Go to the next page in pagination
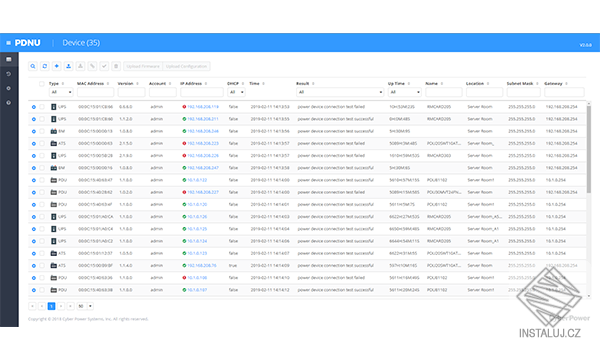The width and height of the screenshot is (600, 360). (x=61, y=306)
